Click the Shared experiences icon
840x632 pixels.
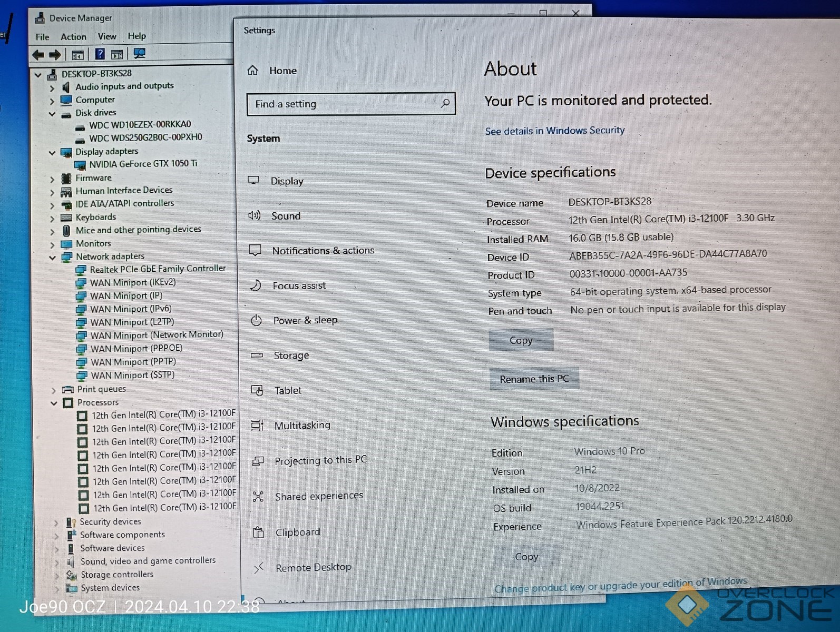[x=258, y=496]
